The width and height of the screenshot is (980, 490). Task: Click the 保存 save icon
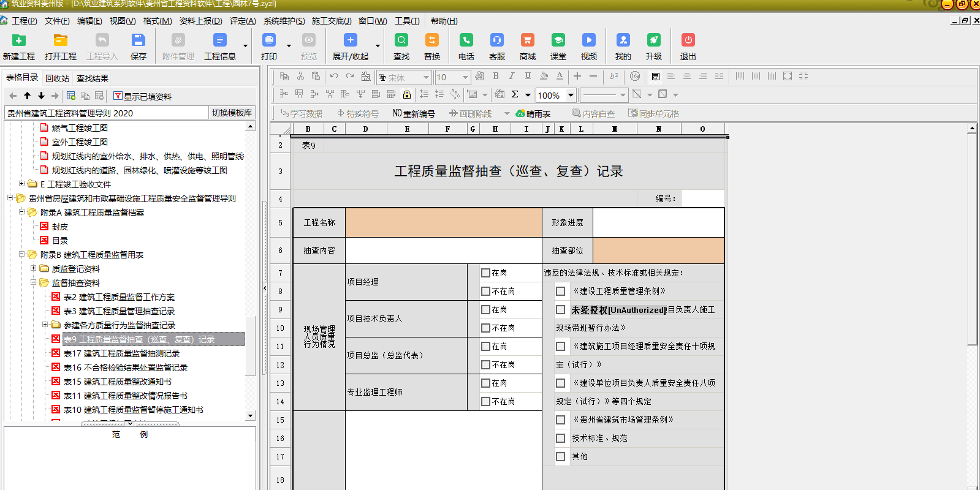tap(139, 40)
